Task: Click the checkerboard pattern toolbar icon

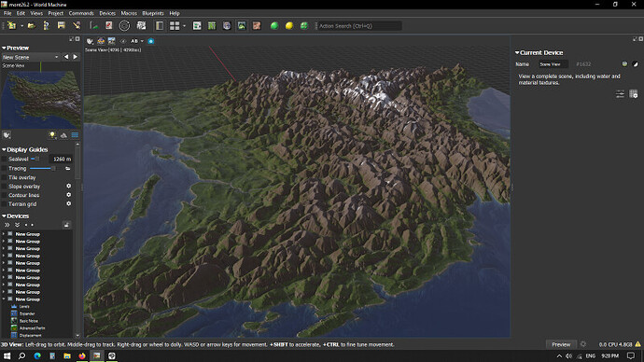Action: tap(141, 25)
